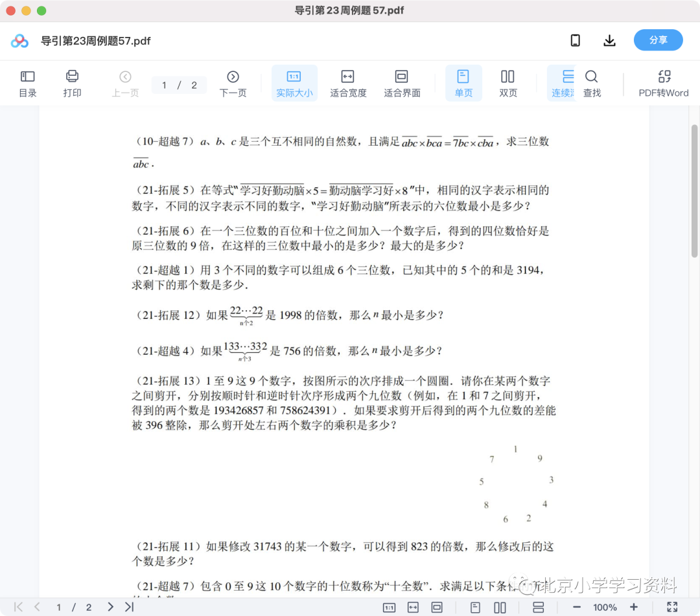Toggle 连续 continuous scrolling mode
700x616 pixels.
562,84
